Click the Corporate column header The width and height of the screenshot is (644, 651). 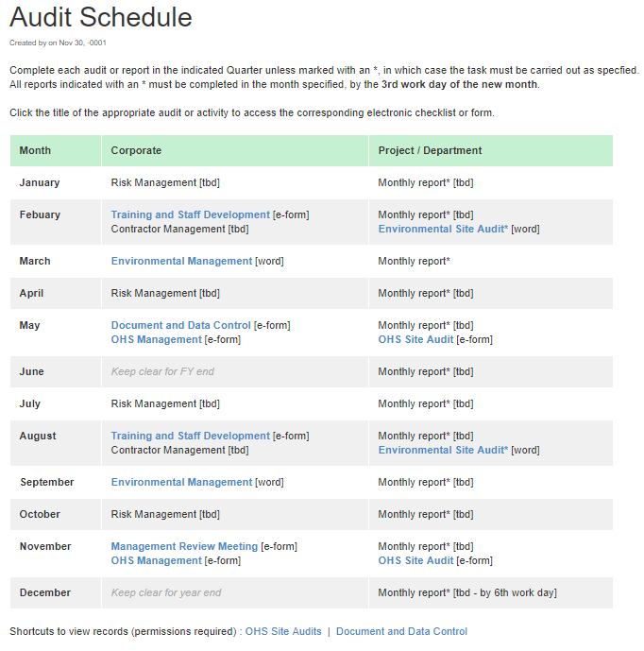[136, 150]
